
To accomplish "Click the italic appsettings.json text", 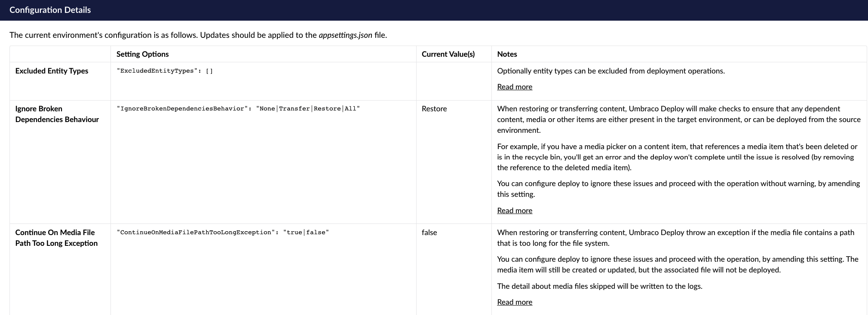I will (345, 35).
